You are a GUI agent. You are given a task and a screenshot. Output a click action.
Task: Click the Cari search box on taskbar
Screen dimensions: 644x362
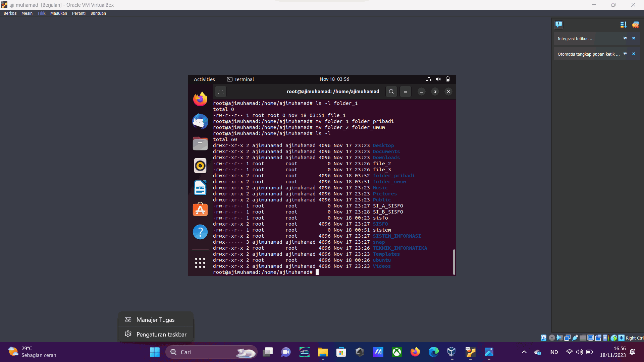pos(212,352)
